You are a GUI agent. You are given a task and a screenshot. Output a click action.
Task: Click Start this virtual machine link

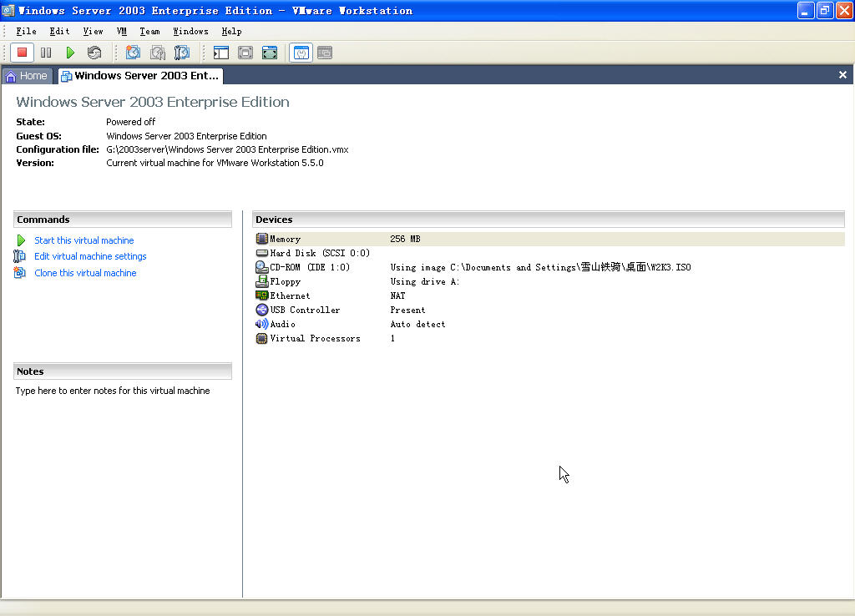(x=83, y=240)
